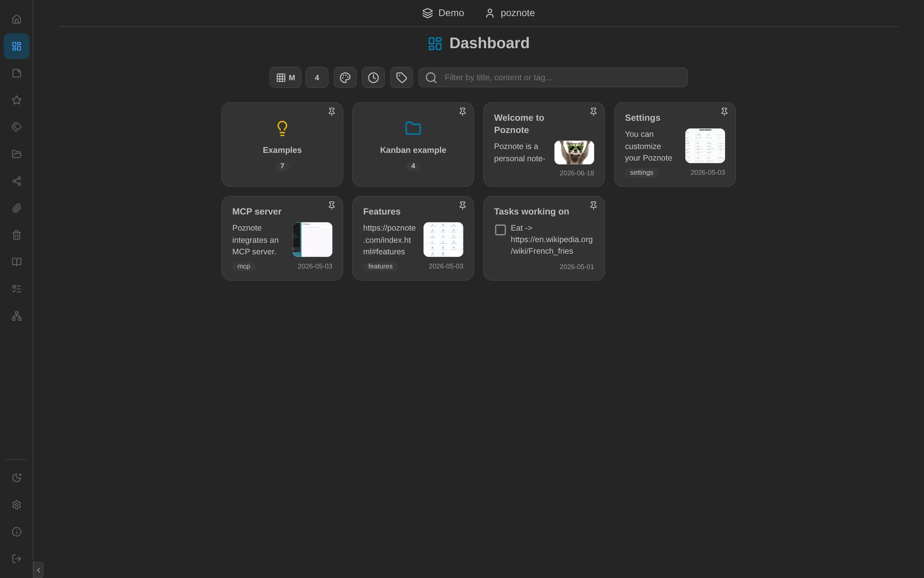Click the blue folder on Kanban example card
The width and height of the screenshot is (924, 578).
coord(413,129)
